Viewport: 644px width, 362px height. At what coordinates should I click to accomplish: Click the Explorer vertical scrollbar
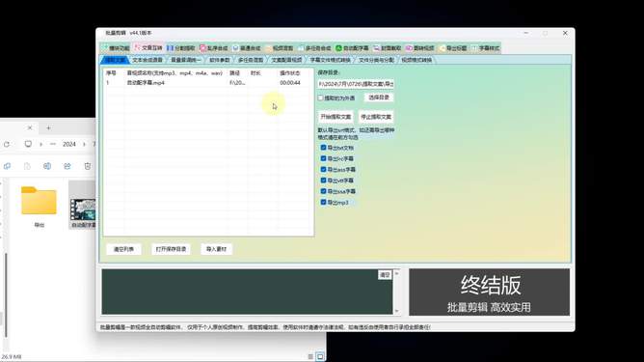[x=6, y=294]
